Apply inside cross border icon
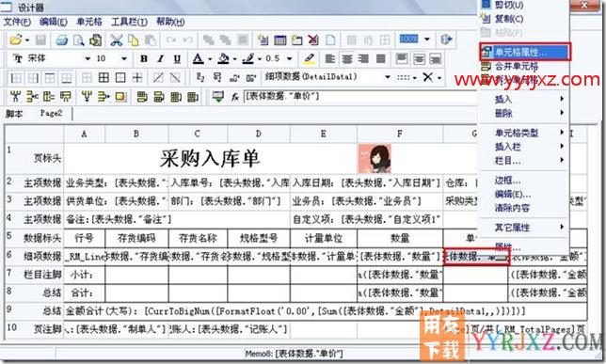606x364 pixels. 137,78
